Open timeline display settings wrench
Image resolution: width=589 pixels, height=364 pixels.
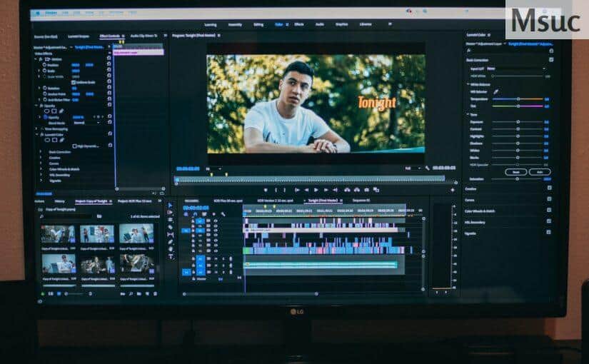click(223, 214)
